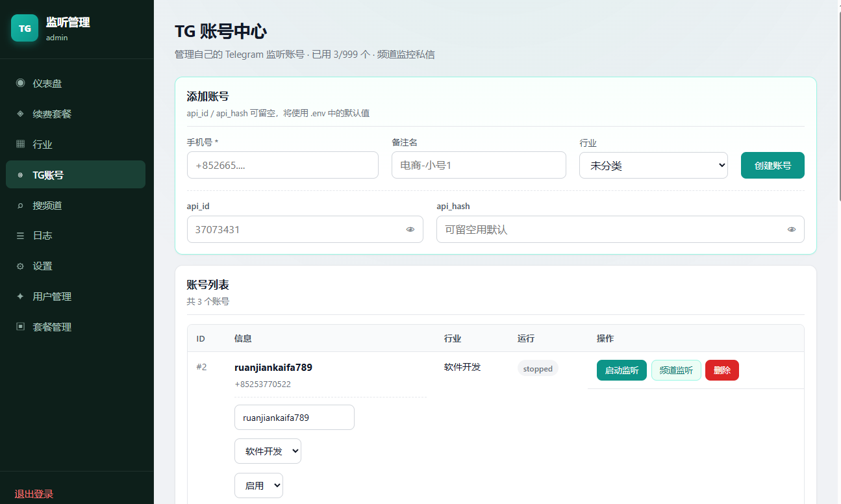The image size is (841, 504).
Task: Click the 共 3 个账号 text
Action: click(208, 301)
